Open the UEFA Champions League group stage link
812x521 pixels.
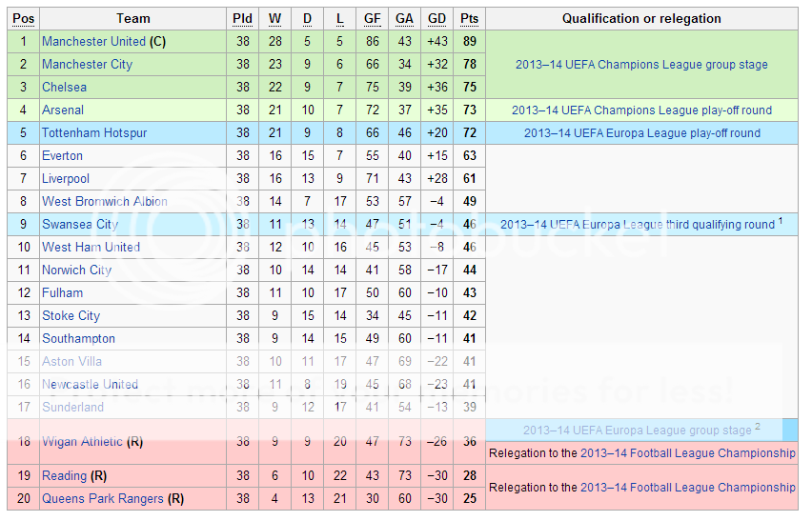tap(641, 65)
